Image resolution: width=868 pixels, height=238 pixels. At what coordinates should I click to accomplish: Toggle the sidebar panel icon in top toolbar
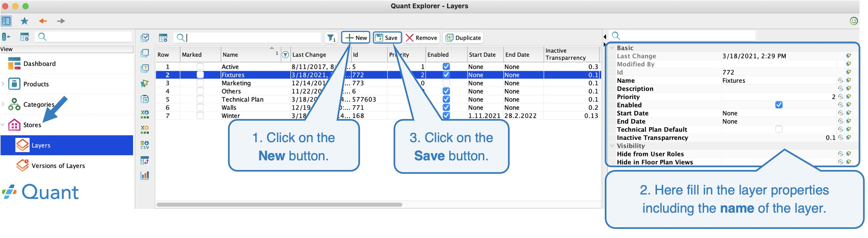tap(6, 21)
